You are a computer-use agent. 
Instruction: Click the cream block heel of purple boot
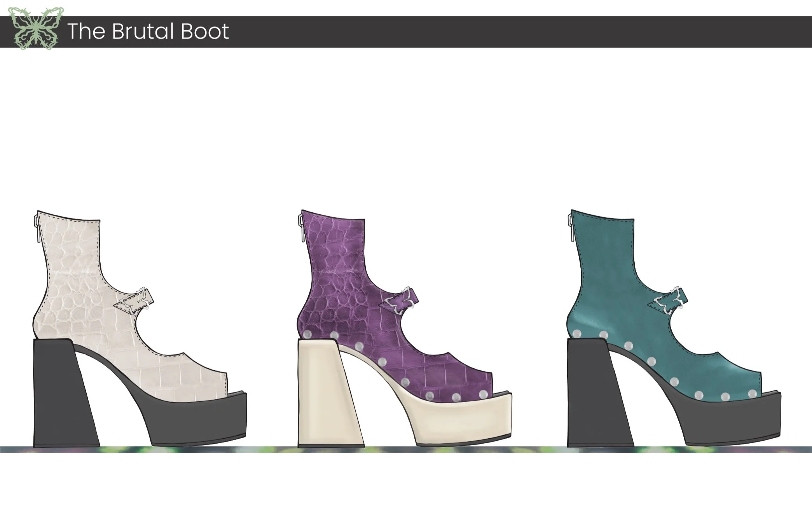pyautogui.click(x=325, y=393)
